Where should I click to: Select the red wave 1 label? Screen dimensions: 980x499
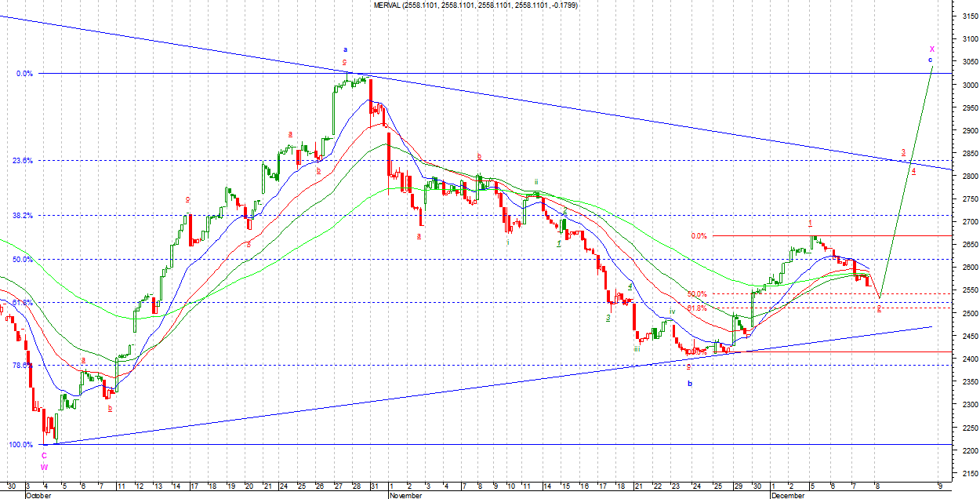[x=811, y=223]
